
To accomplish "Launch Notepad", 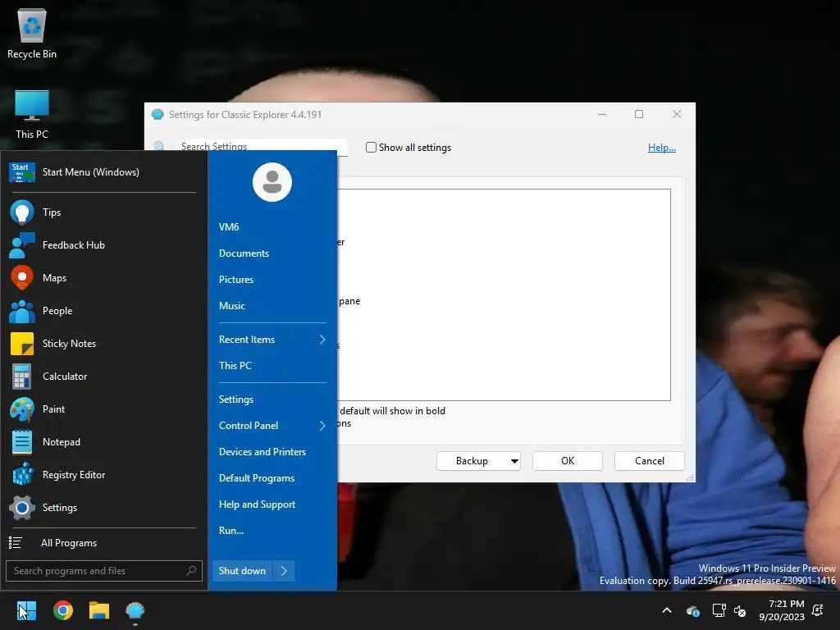I will click(x=103, y=442).
